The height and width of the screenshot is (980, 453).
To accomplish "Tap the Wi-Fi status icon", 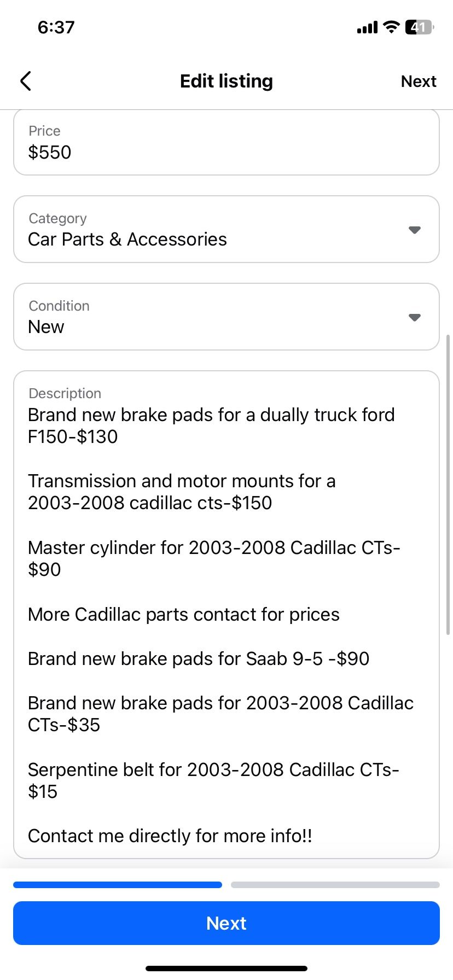I will click(391, 27).
